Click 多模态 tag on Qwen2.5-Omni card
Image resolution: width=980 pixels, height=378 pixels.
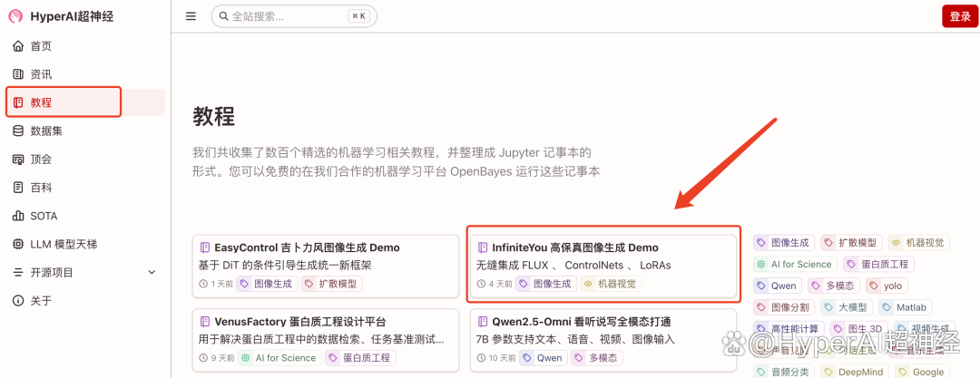click(597, 358)
